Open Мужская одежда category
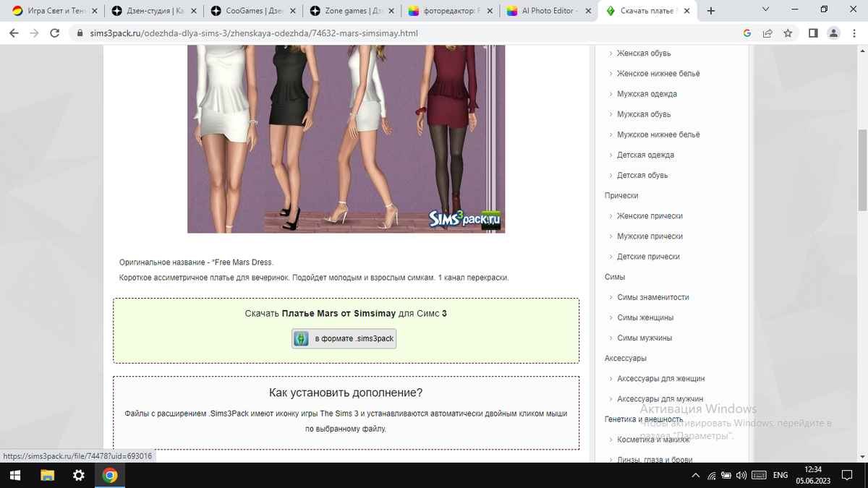Screen dimensions: 868x488 coord(647,94)
